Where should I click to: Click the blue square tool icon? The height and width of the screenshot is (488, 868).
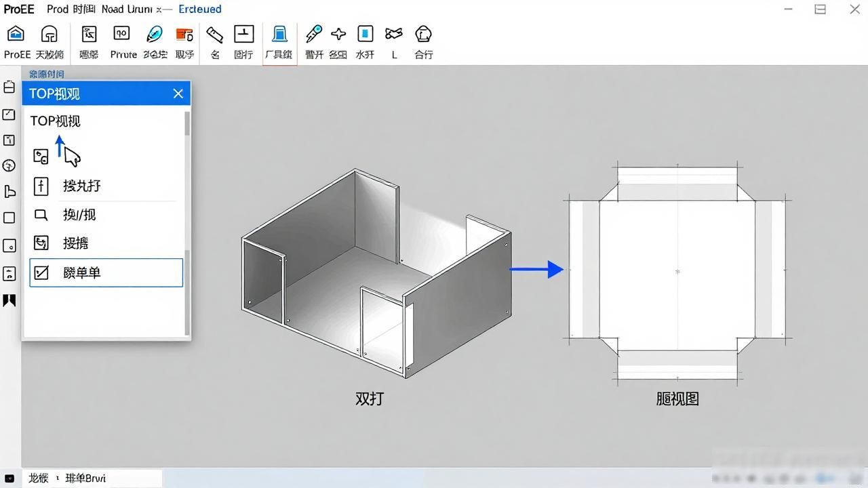click(x=366, y=34)
